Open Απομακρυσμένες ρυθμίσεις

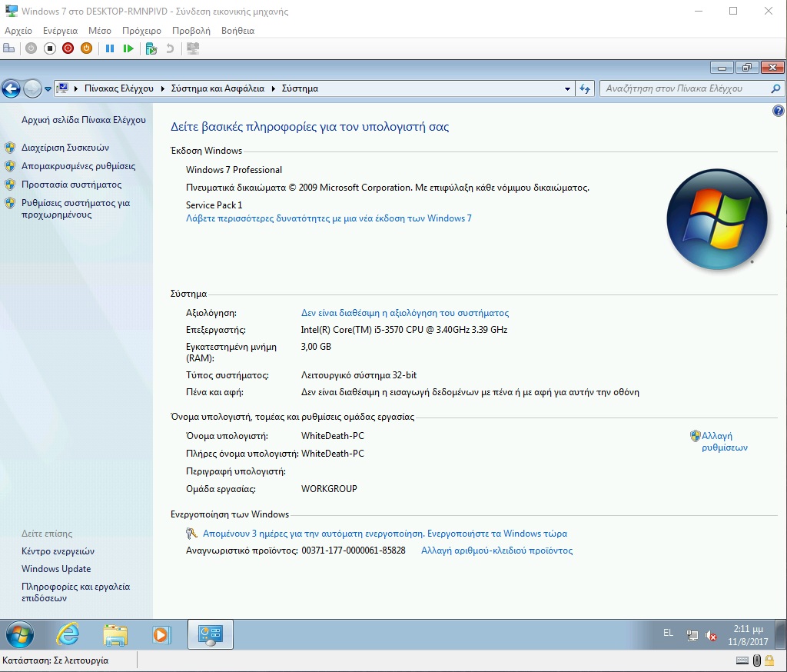tap(78, 166)
